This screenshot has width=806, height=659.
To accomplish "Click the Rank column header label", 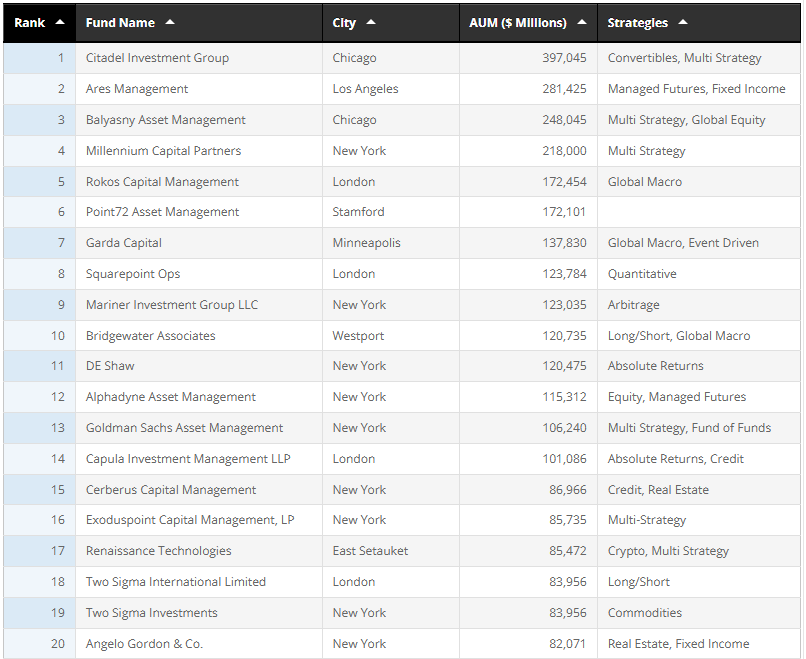I will [x=29, y=23].
